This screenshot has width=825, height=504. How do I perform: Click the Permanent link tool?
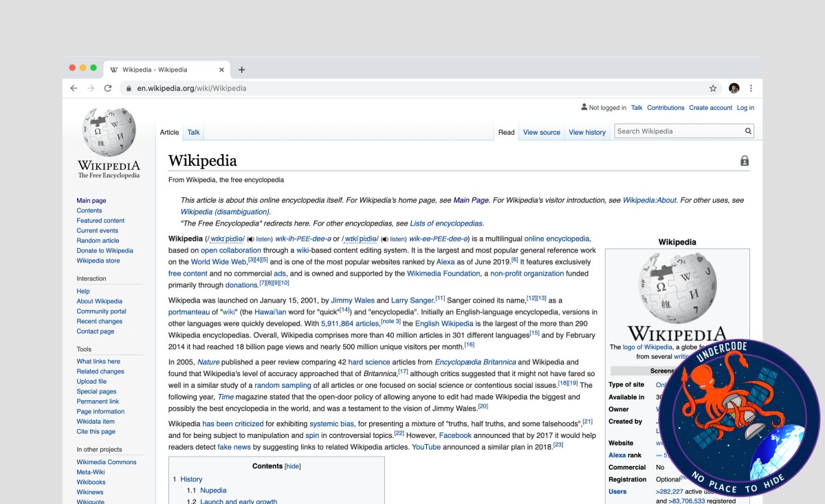98,402
